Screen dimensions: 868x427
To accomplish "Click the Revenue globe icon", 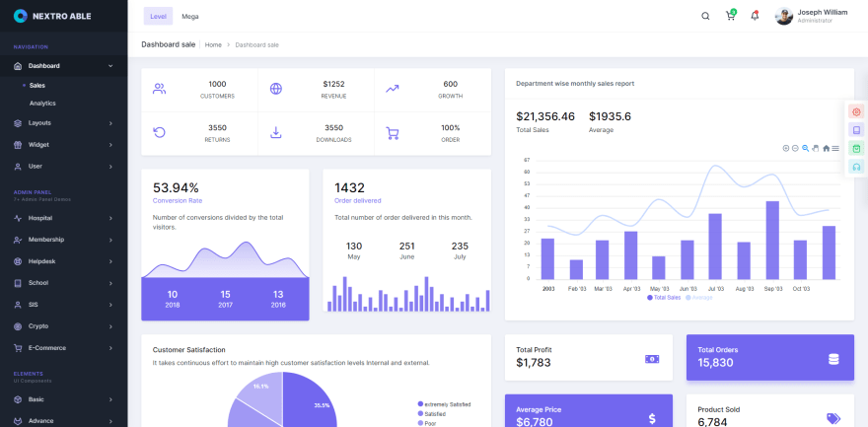I will click(275, 89).
